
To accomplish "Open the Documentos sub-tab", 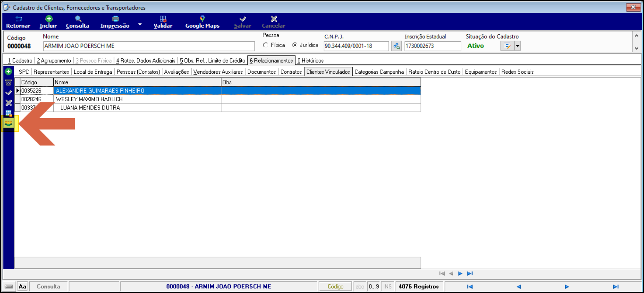I will click(261, 72).
